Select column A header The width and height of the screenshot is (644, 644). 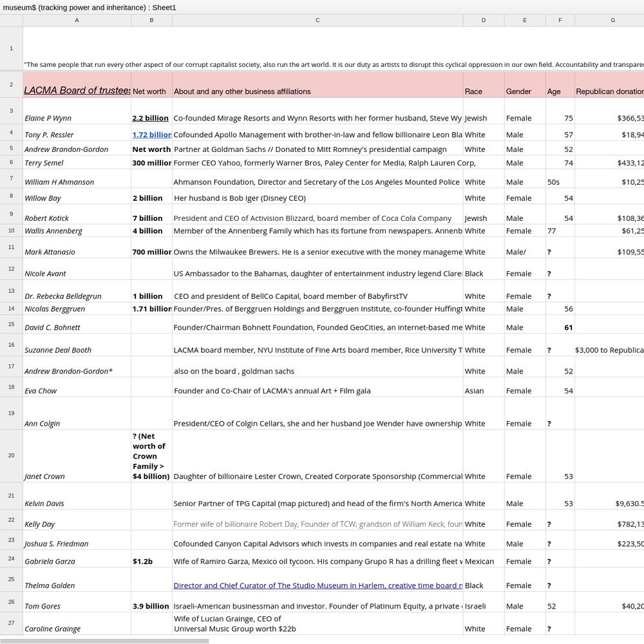77,20
